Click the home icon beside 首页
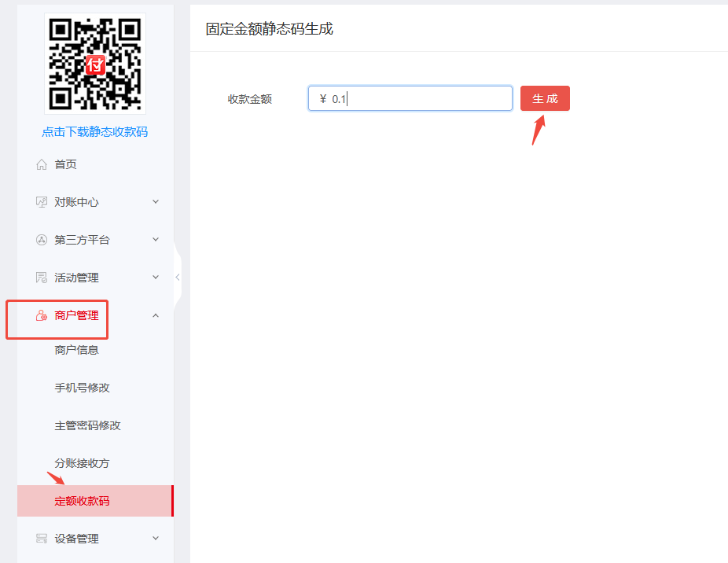Image resolution: width=728 pixels, height=563 pixels. [42, 164]
